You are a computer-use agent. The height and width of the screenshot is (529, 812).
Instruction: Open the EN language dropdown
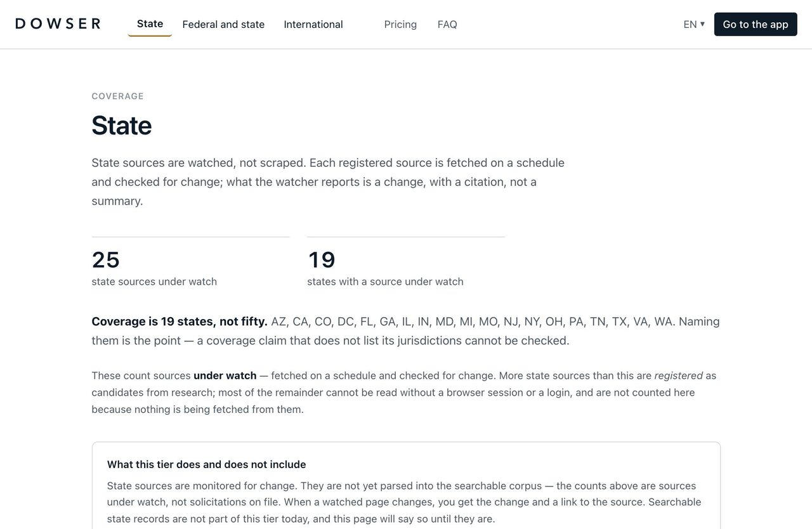tap(694, 24)
